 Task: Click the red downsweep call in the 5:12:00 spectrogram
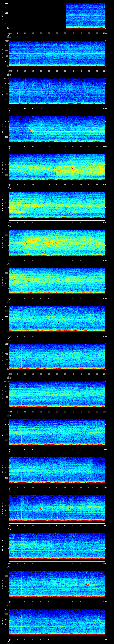point(30,129)
